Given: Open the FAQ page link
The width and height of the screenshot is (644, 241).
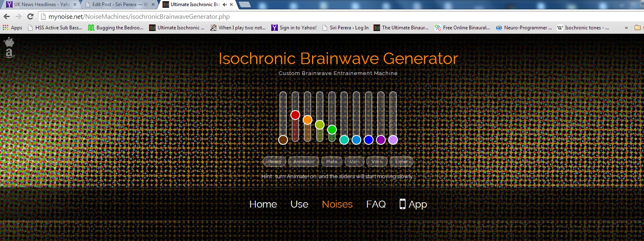Looking at the screenshot, I should 376,204.
